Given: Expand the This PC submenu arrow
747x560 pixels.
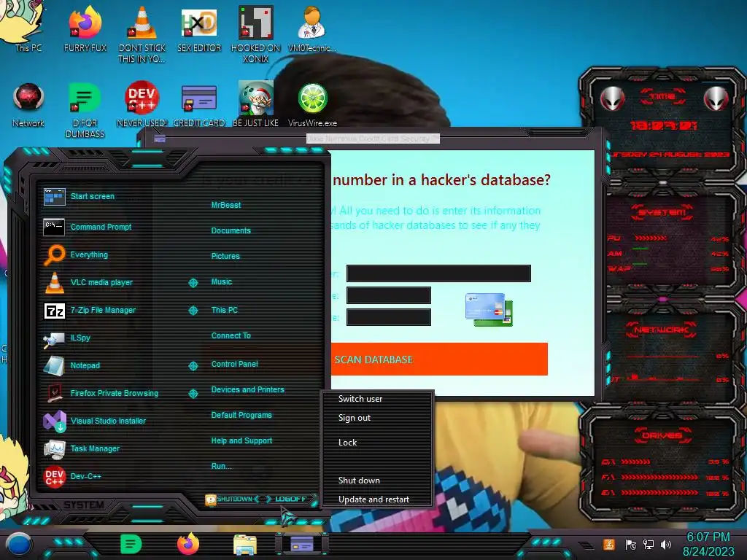Looking at the screenshot, I should click(x=193, y=311).
